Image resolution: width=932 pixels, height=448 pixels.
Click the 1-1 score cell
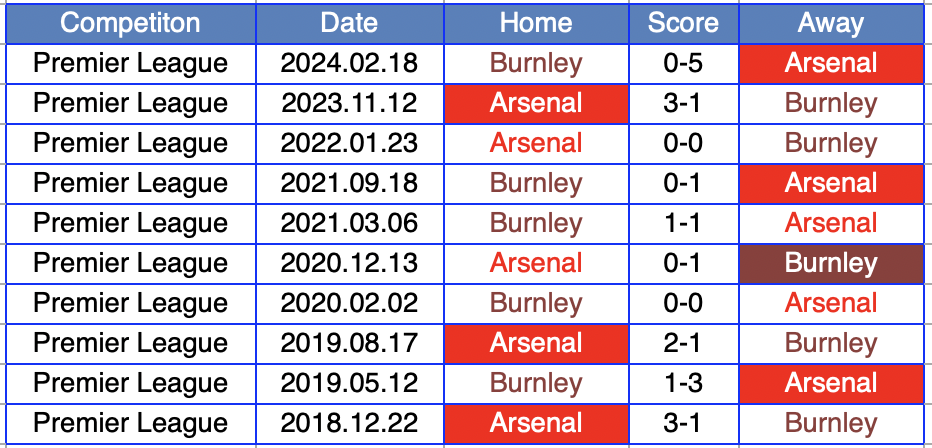coord(683,223)
